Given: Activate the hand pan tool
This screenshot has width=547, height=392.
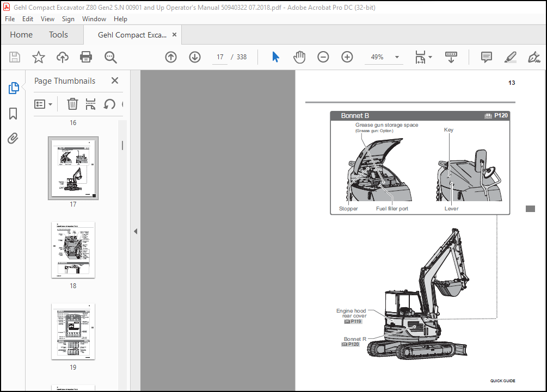Looking at the screenshot, I should pyautogui.click(x=299, y=57).
